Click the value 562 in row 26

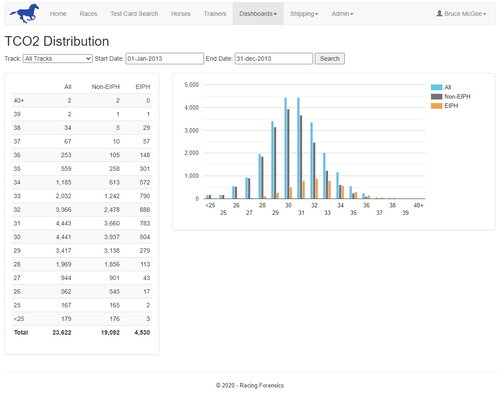66,292
